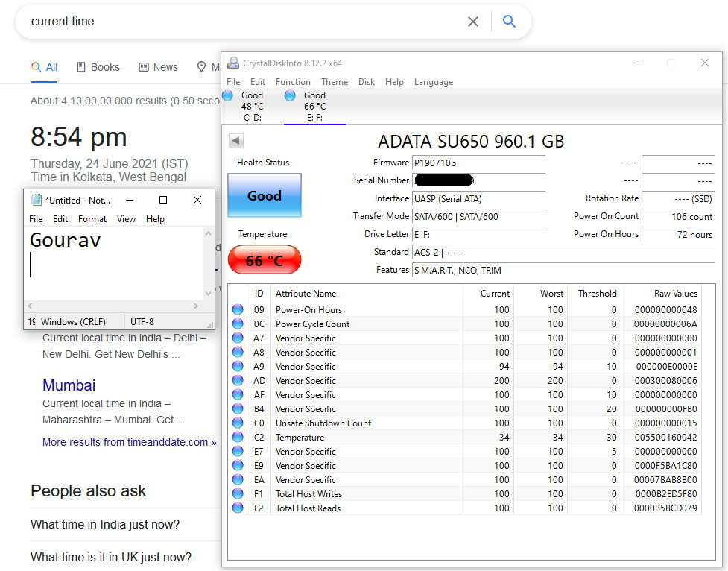Image resolution: width=728 pixels, height=571 pixels.
Task: Click status orb in Total Host Reads row
Action: [x=238, y=508]
